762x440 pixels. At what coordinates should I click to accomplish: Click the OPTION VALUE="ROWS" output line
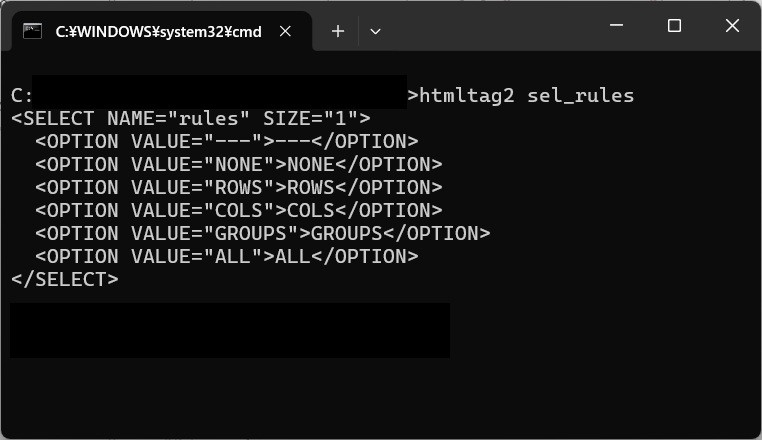[238, 188]
